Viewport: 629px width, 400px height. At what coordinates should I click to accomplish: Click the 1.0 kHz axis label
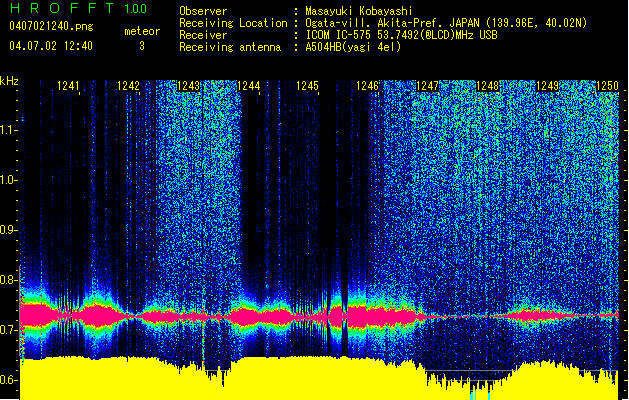point(9,180)
